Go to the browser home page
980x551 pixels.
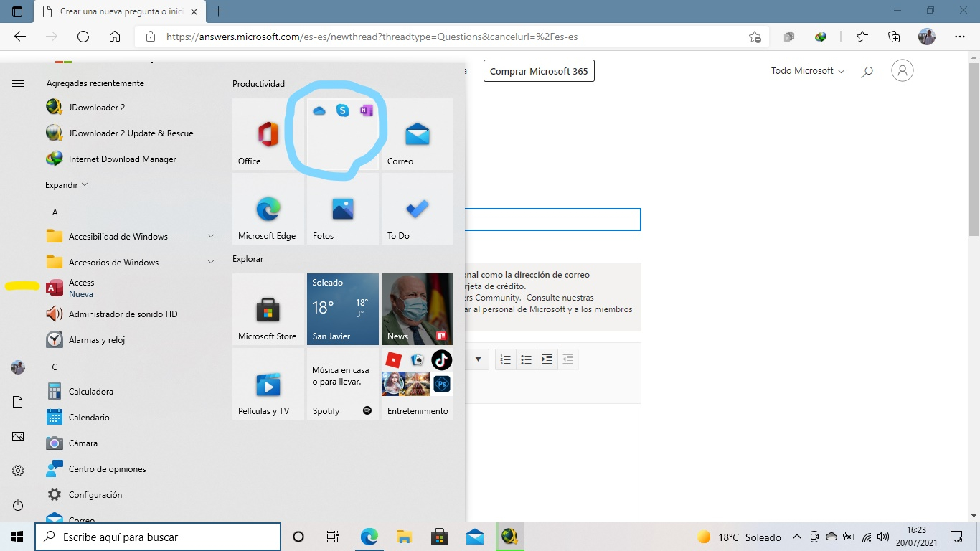pos(114,37)
